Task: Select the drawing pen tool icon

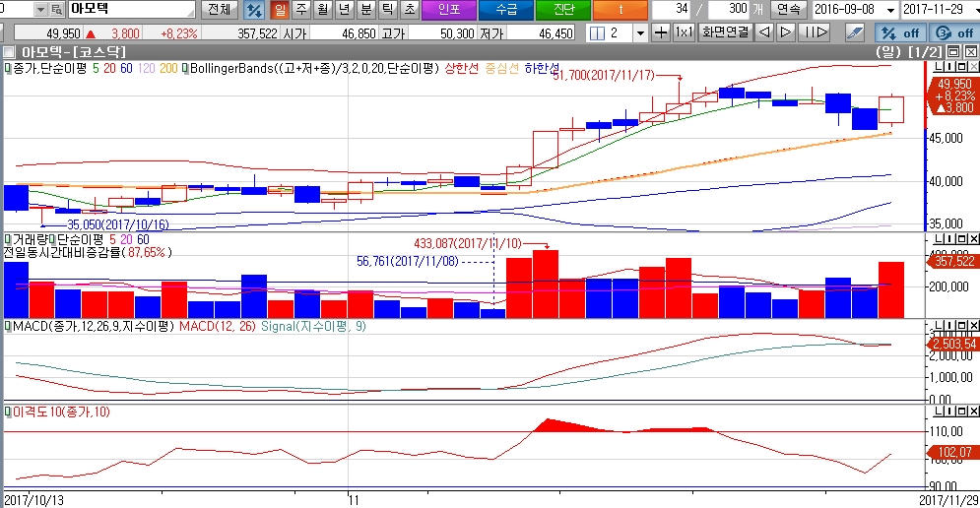Action: (856, 32)
